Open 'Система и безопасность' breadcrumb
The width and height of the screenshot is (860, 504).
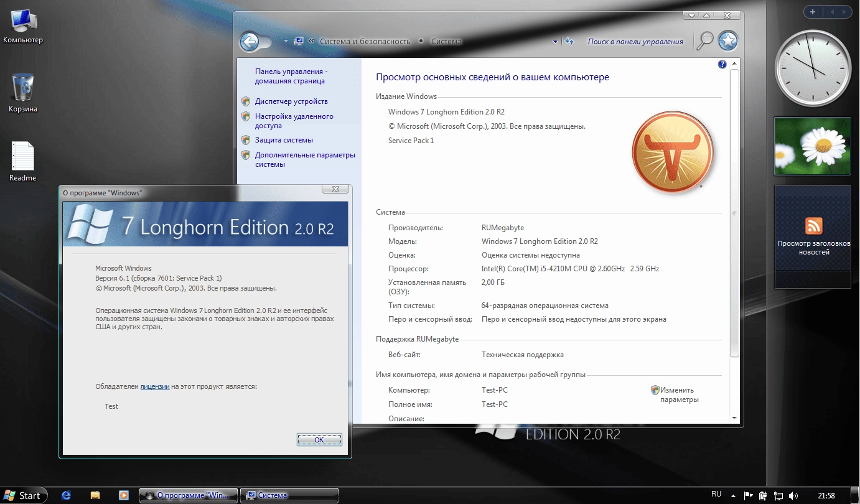point(365,42)
